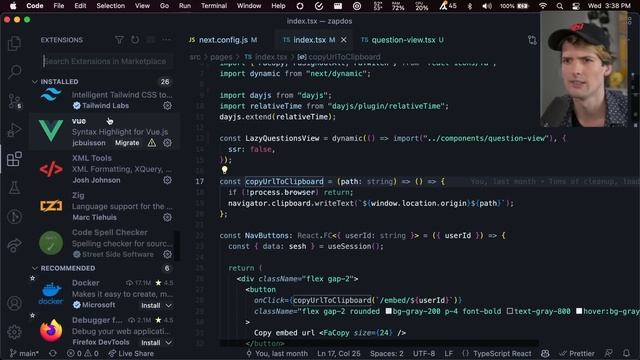This screenshot has height=360, width=640.
Task: Open the Live Share activity bar icon
Action: [x=14, y=245]
